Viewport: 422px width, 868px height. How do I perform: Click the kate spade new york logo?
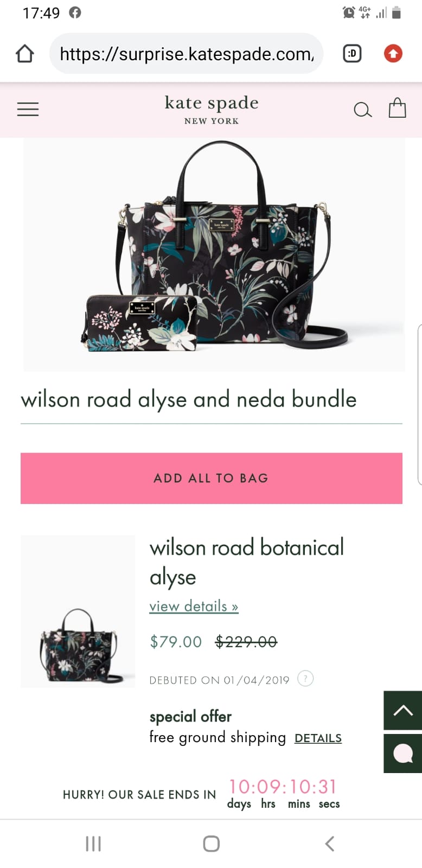pyautogui.click(x=212, y=109)
